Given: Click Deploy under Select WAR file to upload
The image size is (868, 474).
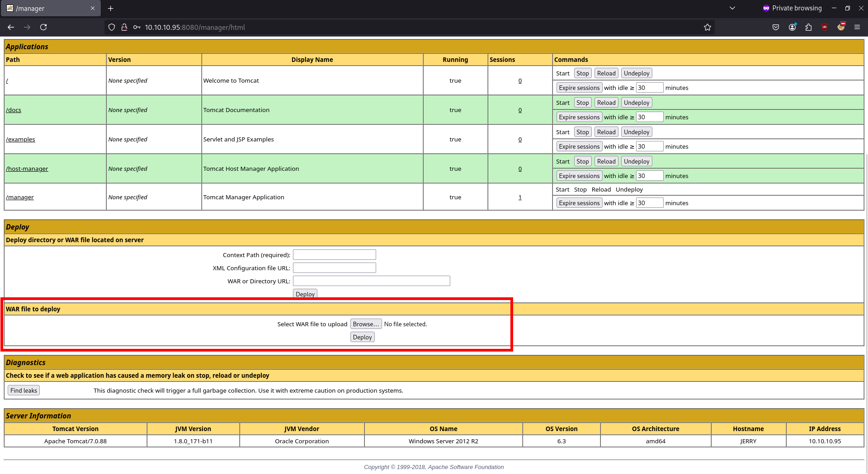Looking at the screenshot, I should 363,337.
